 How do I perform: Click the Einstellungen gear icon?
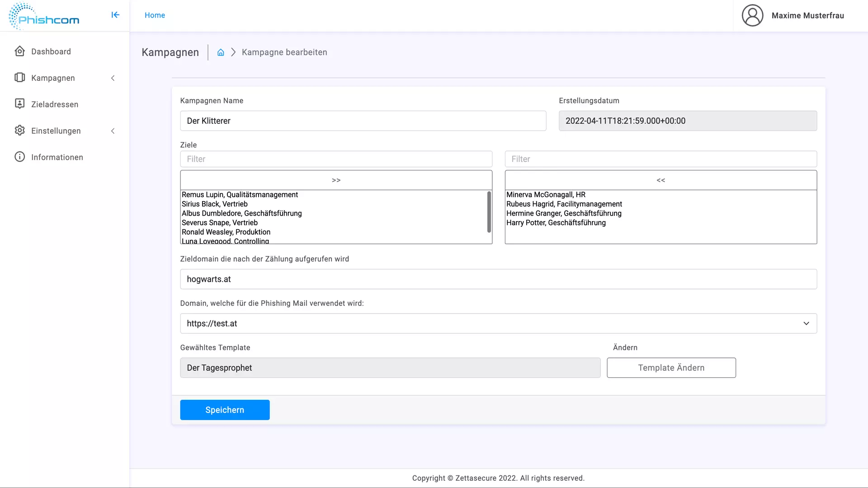[19, 131]
